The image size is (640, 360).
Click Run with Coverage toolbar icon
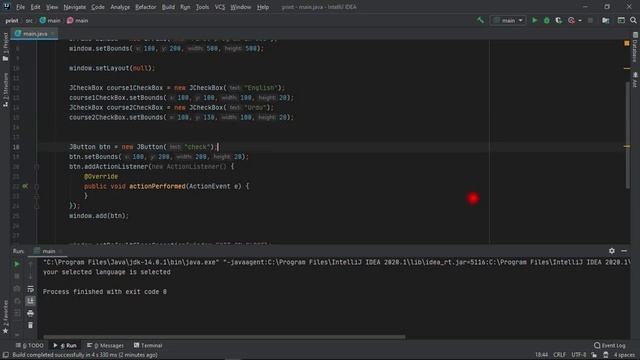558,20
